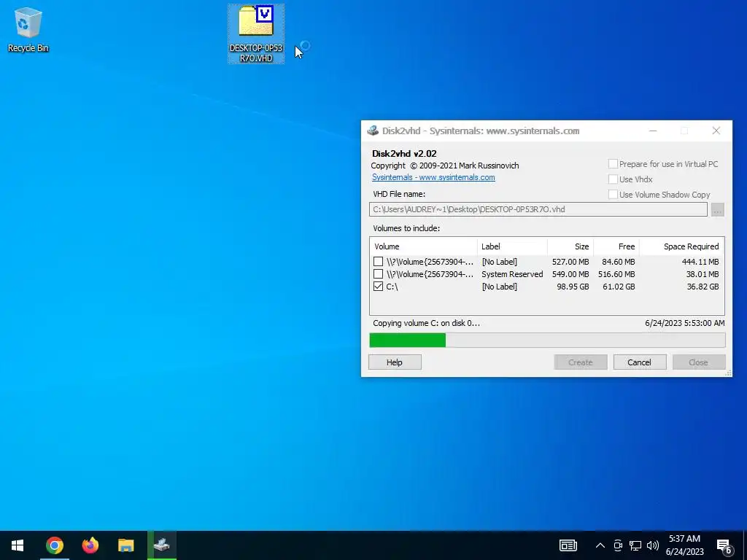Image resolution: width=747 pixels, height=560 pixels.
Task: Open the Recycle Bin desktop icon
Action: pyautogui.click(x=28, y=29)
